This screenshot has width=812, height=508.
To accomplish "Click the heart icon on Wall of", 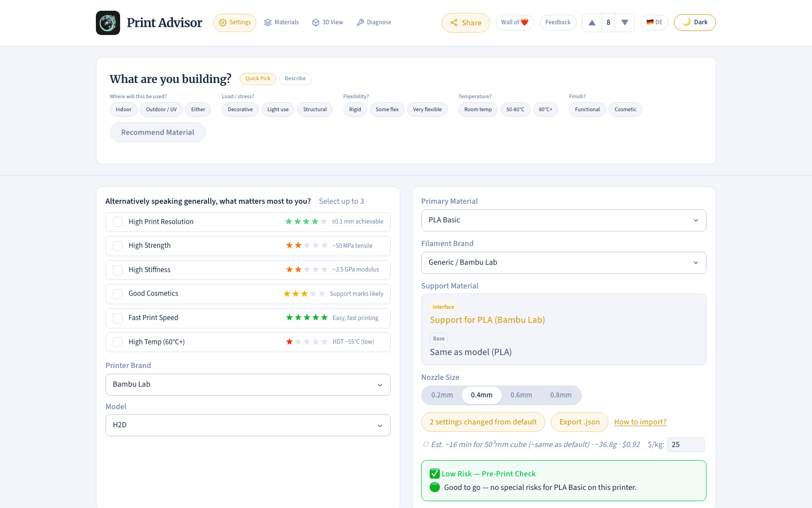I will [526, 22].
